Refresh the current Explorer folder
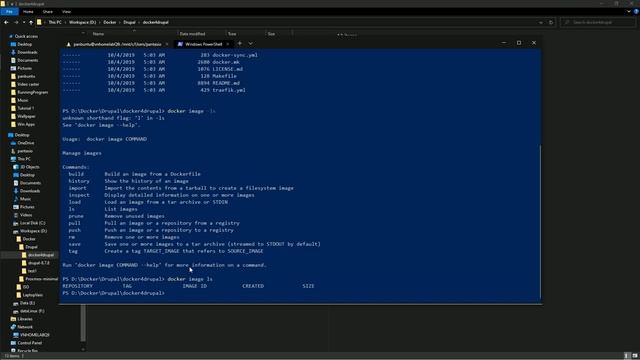Screen dimensions: 640x360 551,22
